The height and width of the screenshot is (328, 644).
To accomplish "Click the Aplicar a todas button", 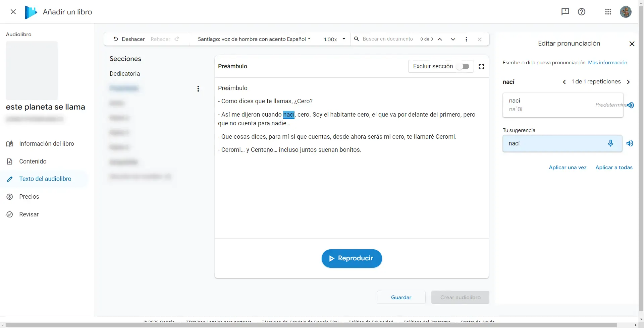I will click(x=614, y=168).
